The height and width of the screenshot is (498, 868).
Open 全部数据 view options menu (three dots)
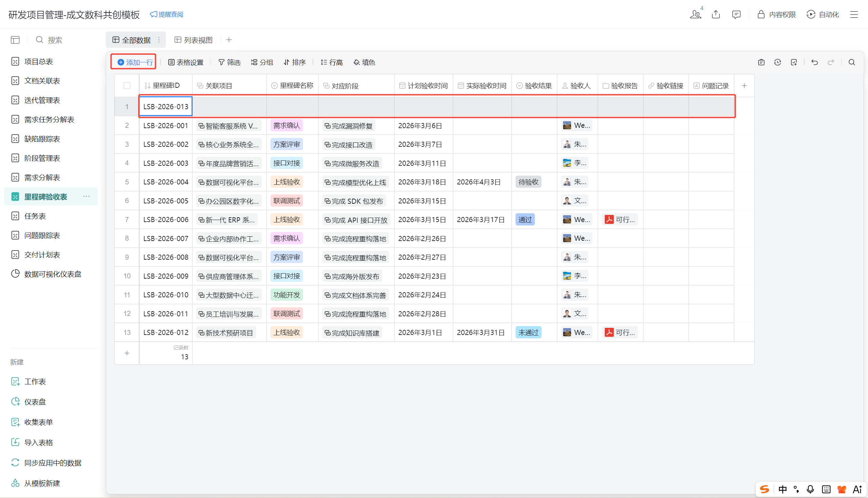pyautogui.click(x=159, y=40)
